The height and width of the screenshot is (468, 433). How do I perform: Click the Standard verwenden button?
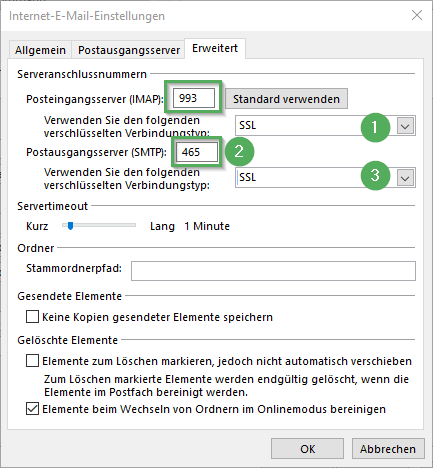tap(286, 99)
